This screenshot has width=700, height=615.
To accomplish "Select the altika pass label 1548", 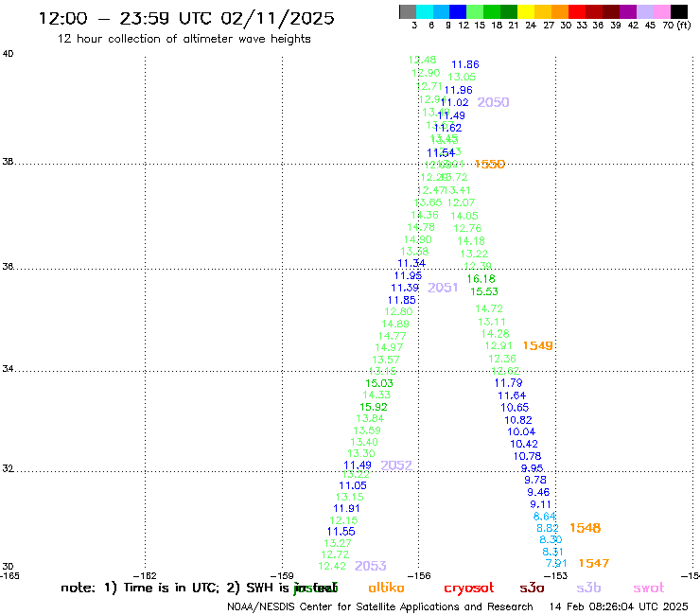I will [586, 528].
